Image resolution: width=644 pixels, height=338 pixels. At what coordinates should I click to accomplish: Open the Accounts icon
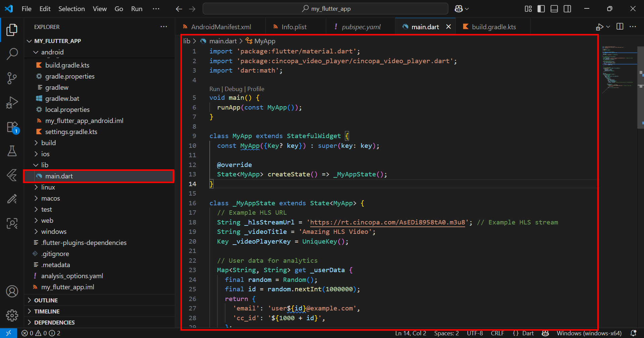click(12, 291)
